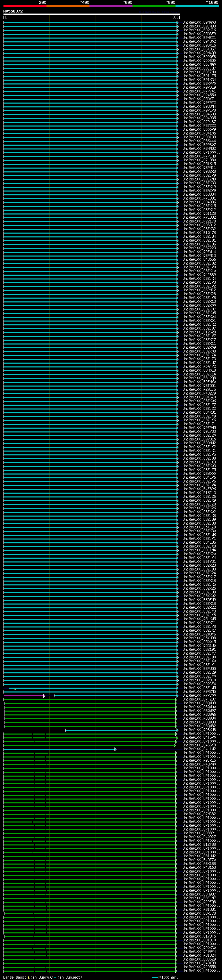Viewport: 222px width, 980px height.
Task: Open hit UniRef100_Q9MA03
Action: point(199,23)
